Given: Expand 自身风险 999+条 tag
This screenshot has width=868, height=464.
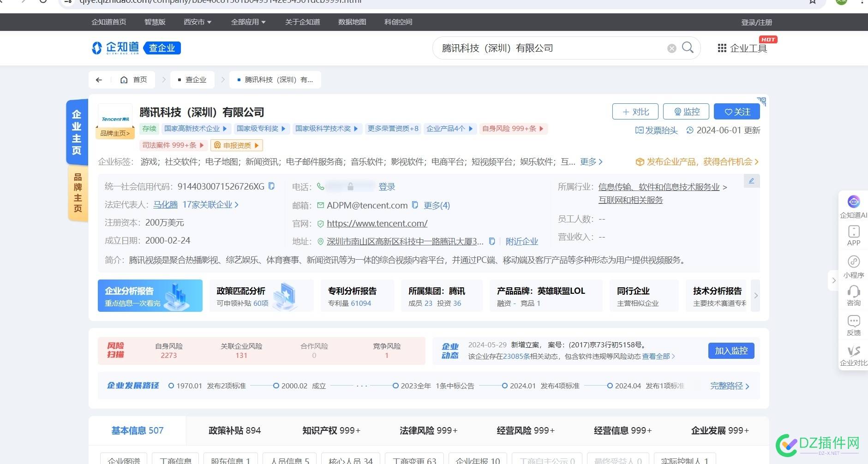Looking at the screenshot, I should (x=513, y=129).
